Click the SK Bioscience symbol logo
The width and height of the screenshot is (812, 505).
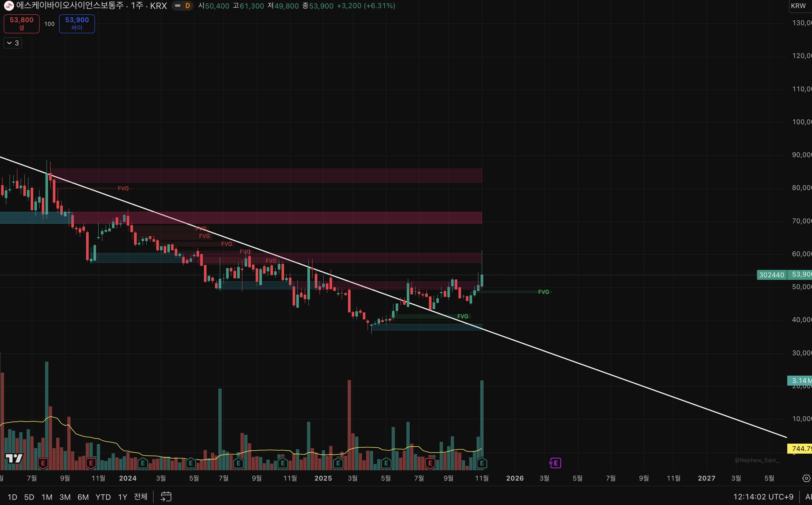point(8,6)
